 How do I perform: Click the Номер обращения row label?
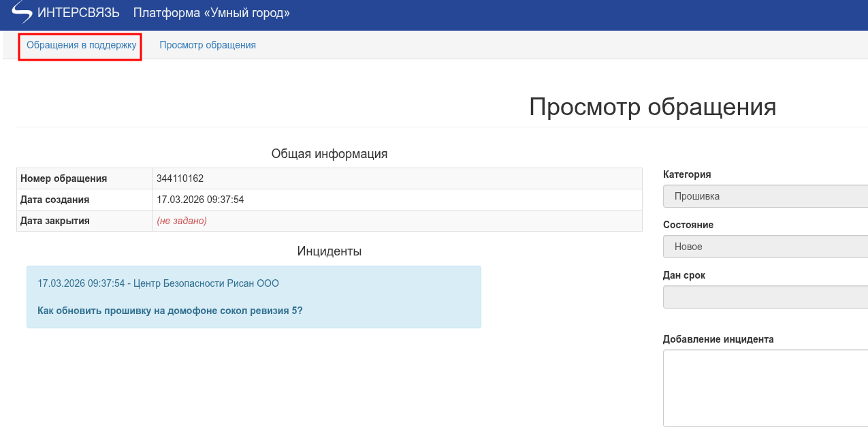click(64, 178)
